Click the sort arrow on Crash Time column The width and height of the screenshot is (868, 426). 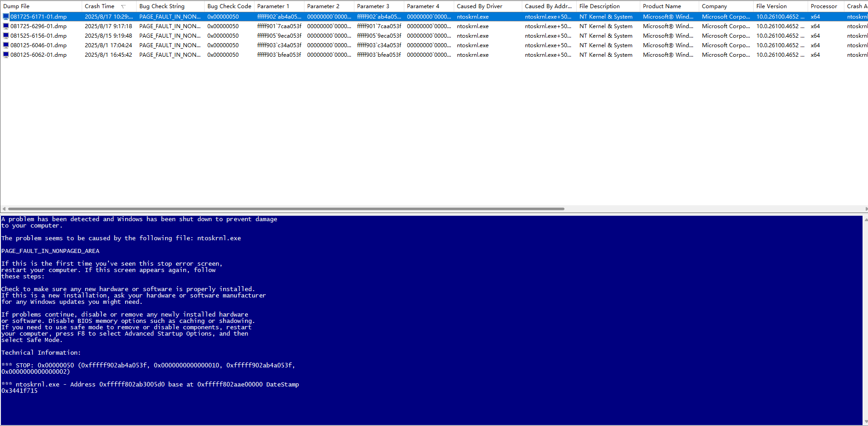tap(123, 6)
